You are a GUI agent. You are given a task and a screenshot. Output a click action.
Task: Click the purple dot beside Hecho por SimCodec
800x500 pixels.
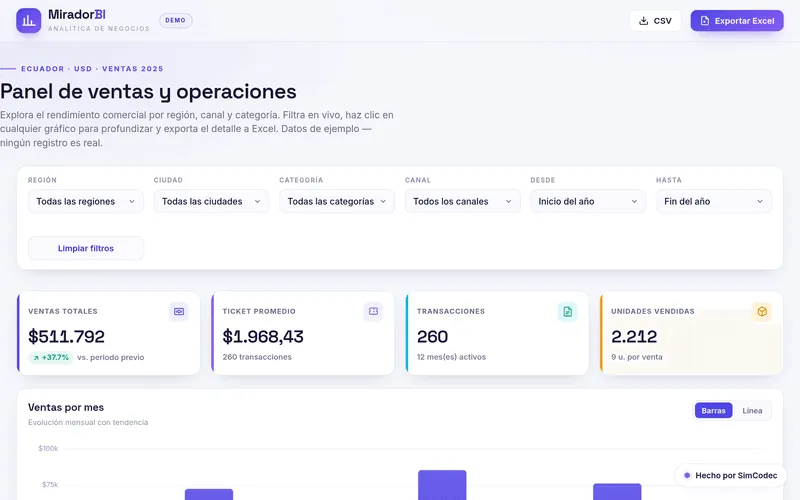[687, 476]
